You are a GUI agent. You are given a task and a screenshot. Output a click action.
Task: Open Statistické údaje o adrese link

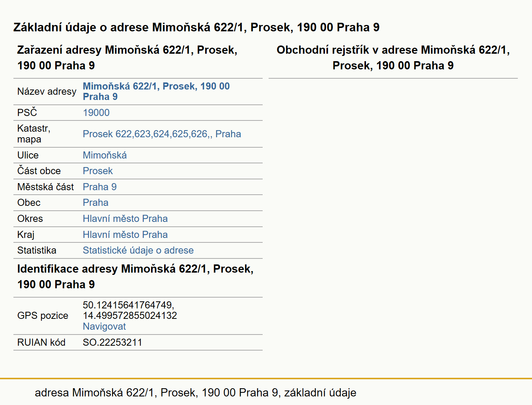click(x=138, y=250)
